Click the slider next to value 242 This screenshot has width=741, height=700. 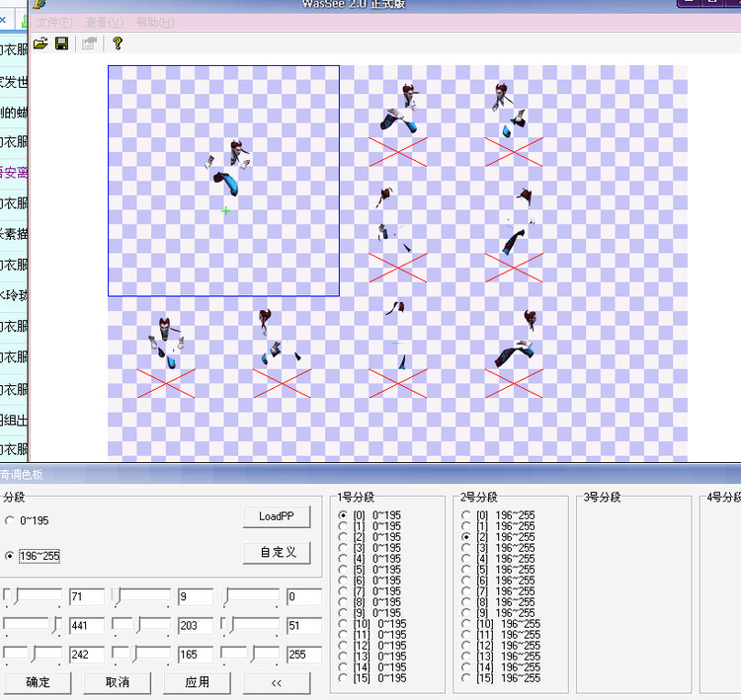(x=33, y=655)
